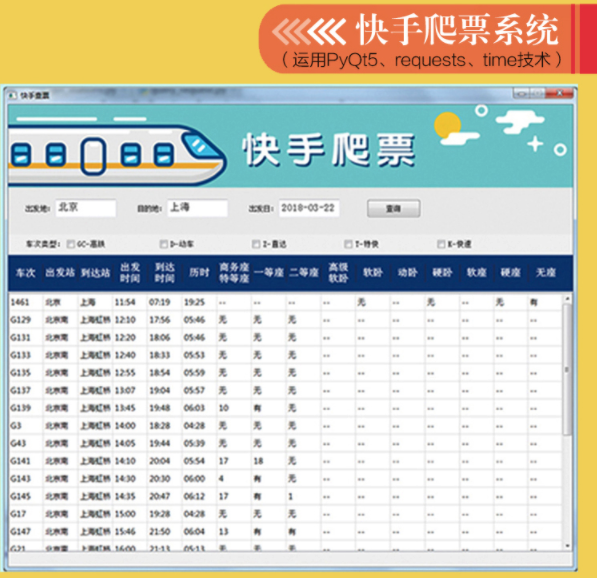
Task: Maximize the 快手查票 window
Action: 538,93
